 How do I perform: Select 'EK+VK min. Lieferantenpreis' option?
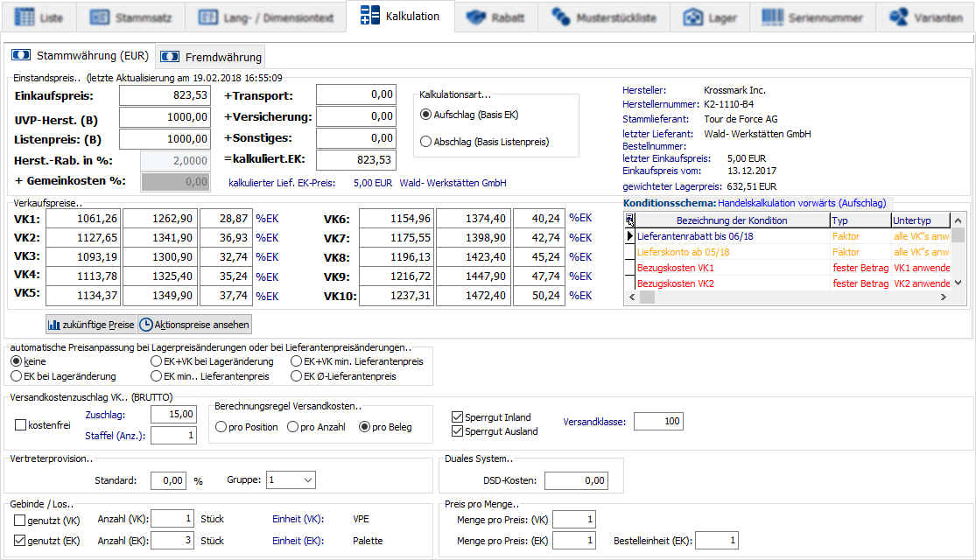point(296,361)
